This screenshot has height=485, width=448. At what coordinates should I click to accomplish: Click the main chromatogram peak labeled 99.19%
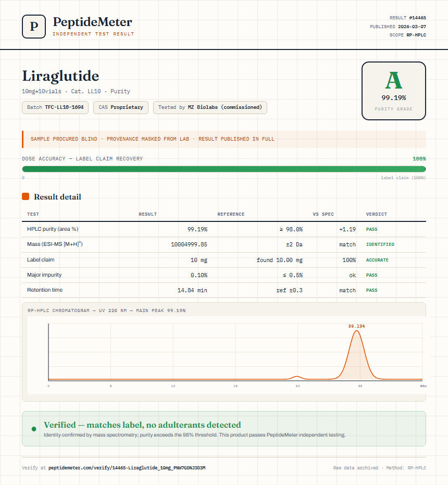tap(357, 354)
